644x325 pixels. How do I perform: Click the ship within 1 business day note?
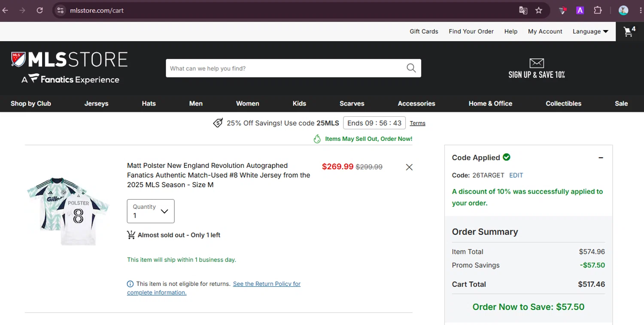click(182, 260)
